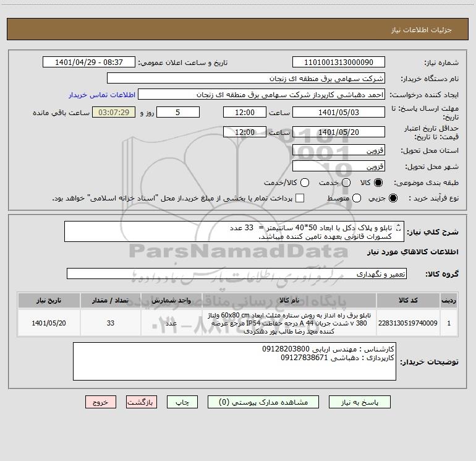Click the response deadline date 1401/05/03 field

pyautogui.click(x=339, y=113)
